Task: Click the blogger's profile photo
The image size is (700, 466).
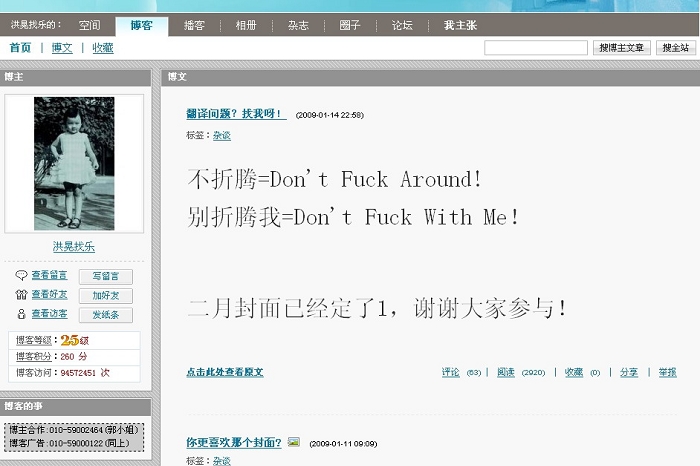Action: [x=74, y=163]
